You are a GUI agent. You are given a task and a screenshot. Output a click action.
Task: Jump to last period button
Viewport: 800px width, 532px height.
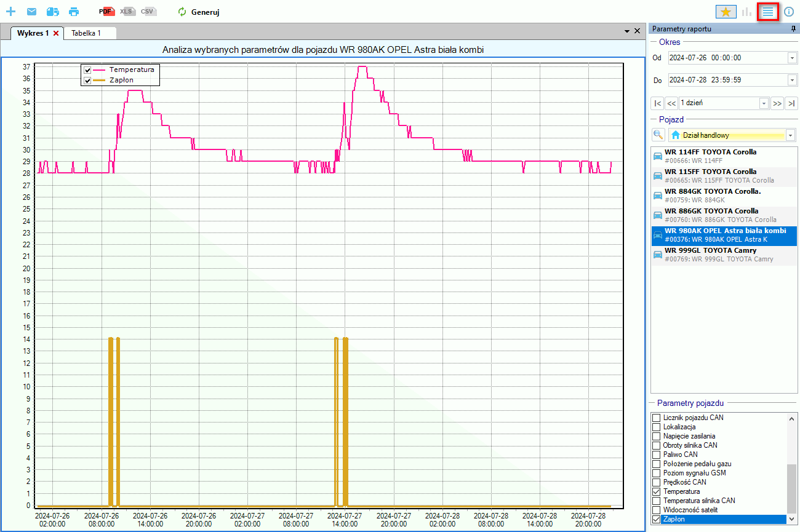791,103
